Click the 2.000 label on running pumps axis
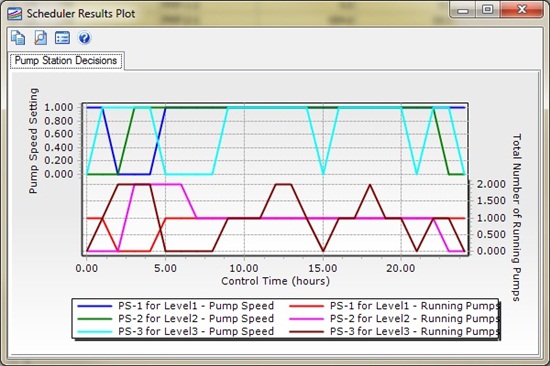Viewport: 550px width, 366px height. [x=491, y=184]
